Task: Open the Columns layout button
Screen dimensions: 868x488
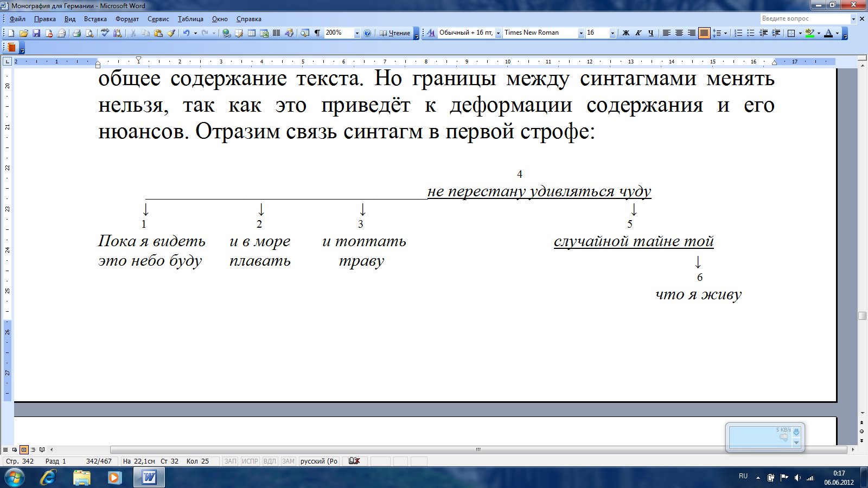Action: [x=277, y=33]
